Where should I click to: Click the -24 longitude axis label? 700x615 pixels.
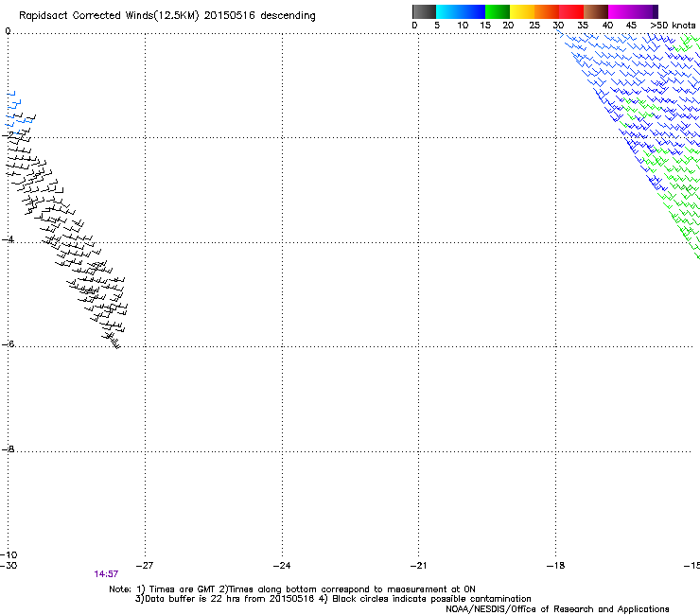pos(282,566)
